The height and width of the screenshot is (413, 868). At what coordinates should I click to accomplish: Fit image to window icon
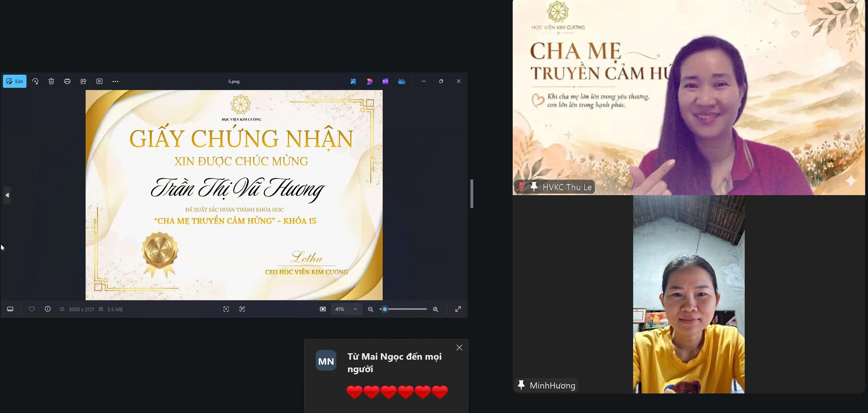pyautogui.click(x=323, y=309)
